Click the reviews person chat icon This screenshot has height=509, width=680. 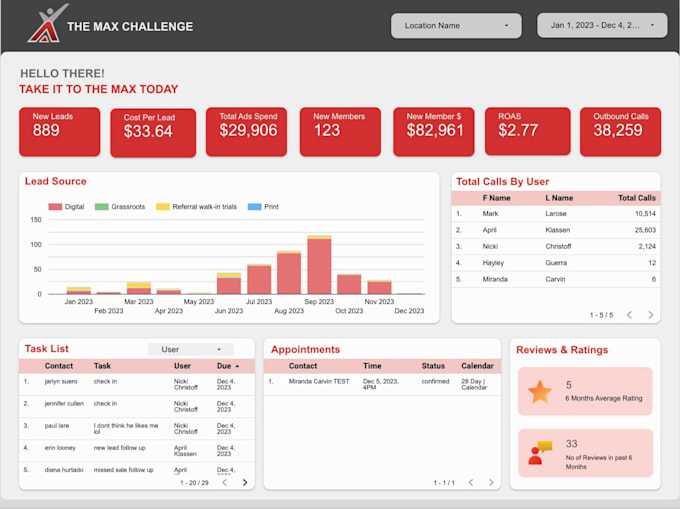click(540, 453)
